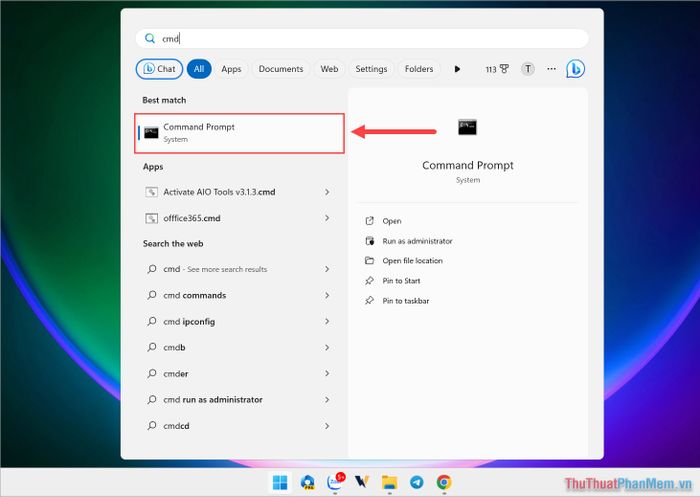The image size is (700, 497).
Task: Click into the search text field containing cmd
Action: (362, 39)
